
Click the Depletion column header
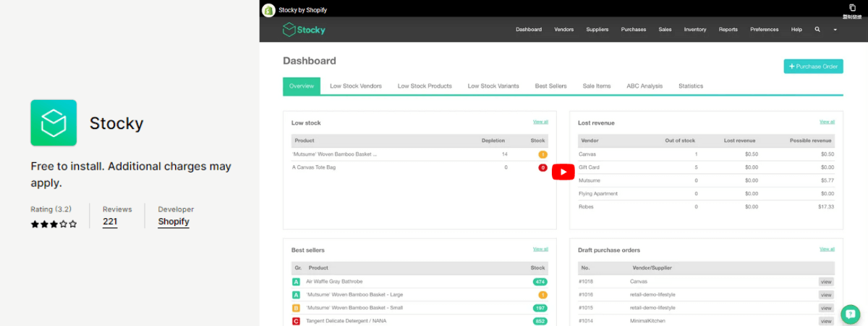coord(493,141)
